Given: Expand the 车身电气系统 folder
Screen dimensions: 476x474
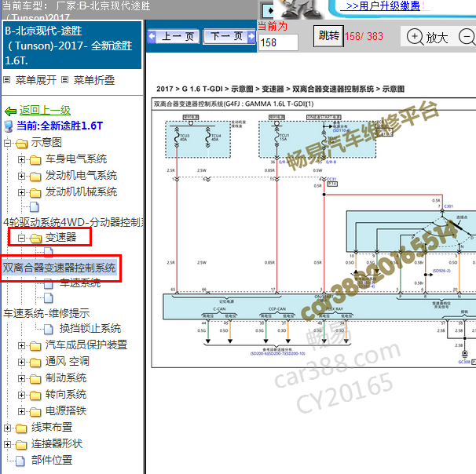Looking at the screenshot, I should tap(21, 159).
